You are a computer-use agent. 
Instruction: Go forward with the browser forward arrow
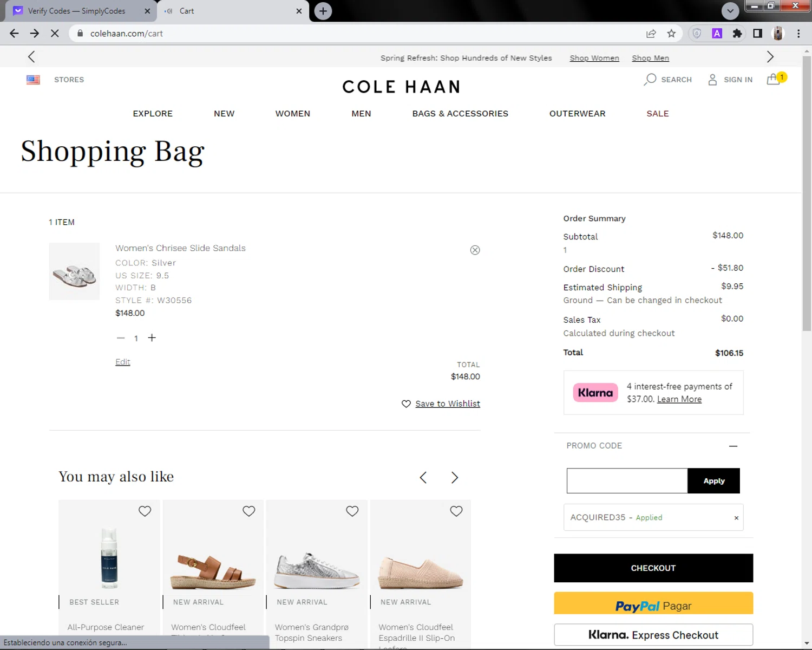35,34
